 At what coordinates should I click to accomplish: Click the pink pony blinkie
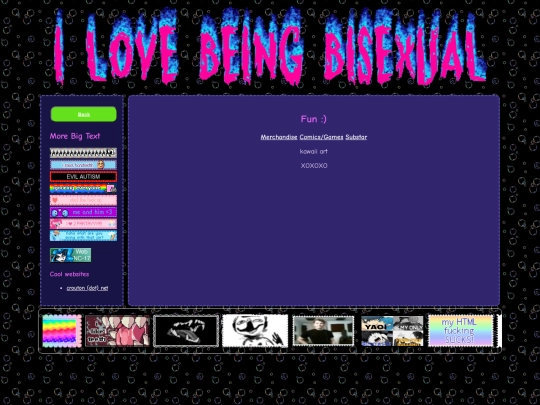click(x=83, y=224)
